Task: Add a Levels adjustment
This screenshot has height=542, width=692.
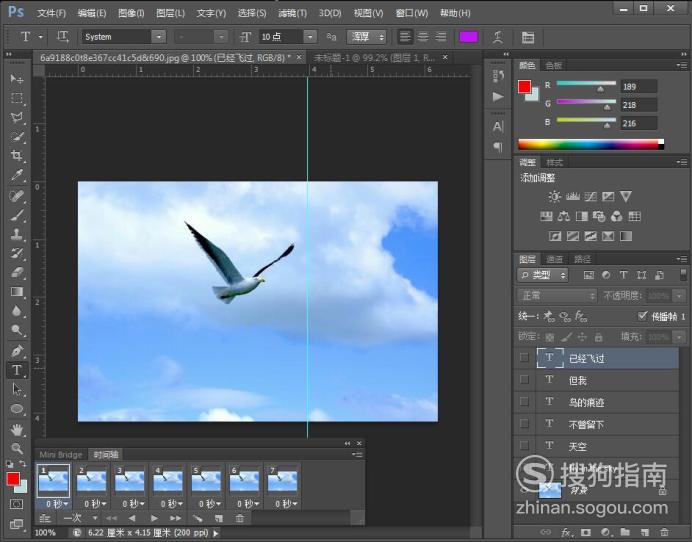Action: [572, 196]
